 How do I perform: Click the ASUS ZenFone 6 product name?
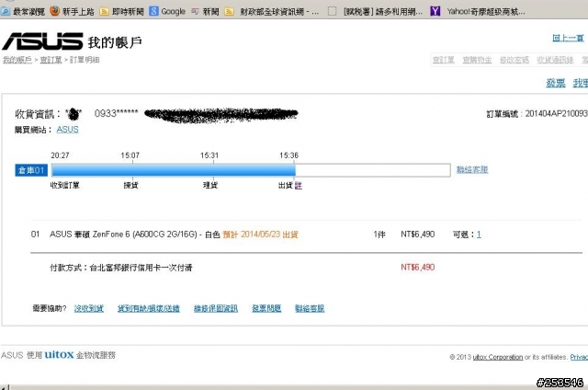tap(134, 235)
